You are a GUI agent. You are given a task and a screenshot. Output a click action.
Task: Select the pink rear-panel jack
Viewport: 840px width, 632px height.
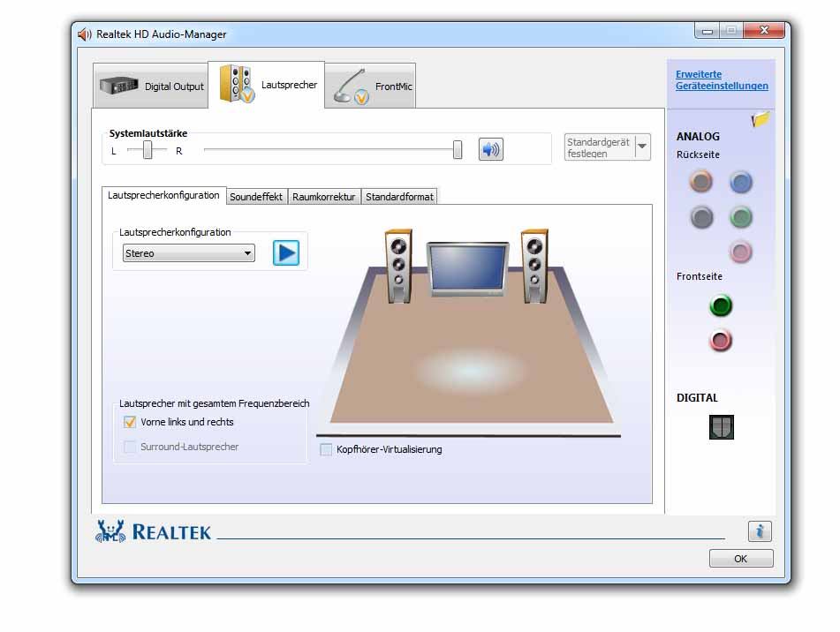pyautogui.click(x=741, y=252)
